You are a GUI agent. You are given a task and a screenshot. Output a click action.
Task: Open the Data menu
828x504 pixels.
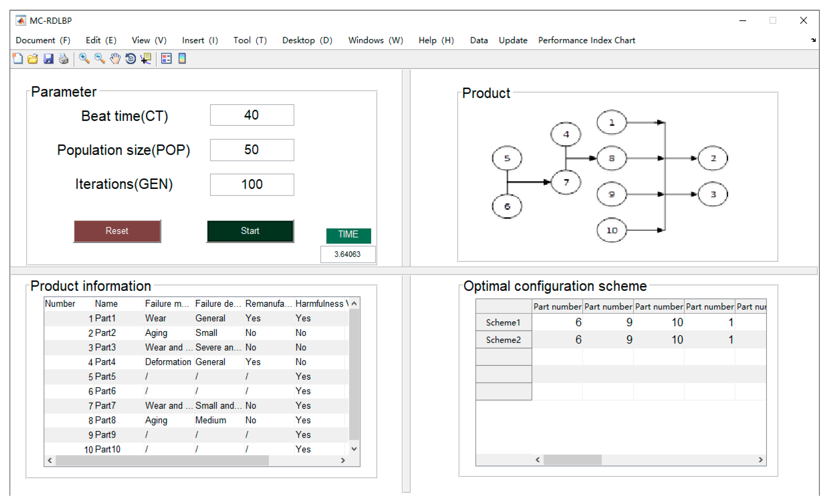(x=479, y=40)
